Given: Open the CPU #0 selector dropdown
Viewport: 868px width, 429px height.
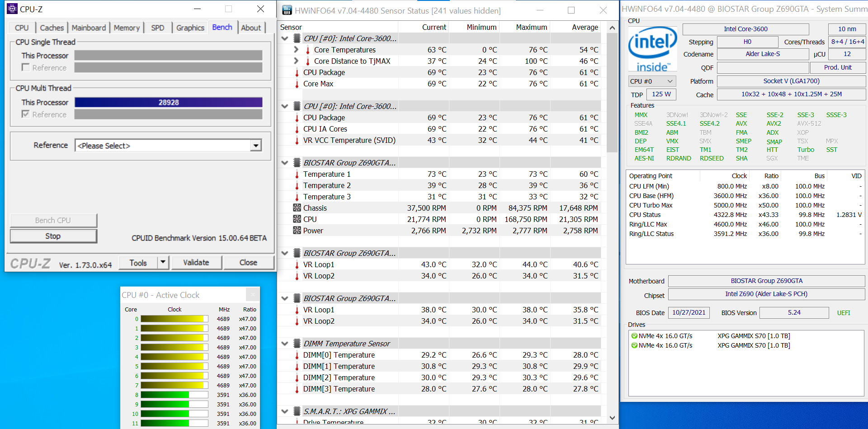Looking at the screenshot, I should [x=651, y=81].
